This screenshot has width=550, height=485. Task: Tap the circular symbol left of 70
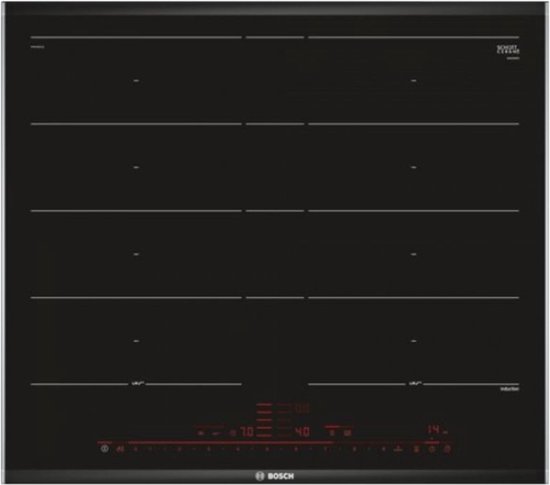pyautogui.click(x=232, y=433)
